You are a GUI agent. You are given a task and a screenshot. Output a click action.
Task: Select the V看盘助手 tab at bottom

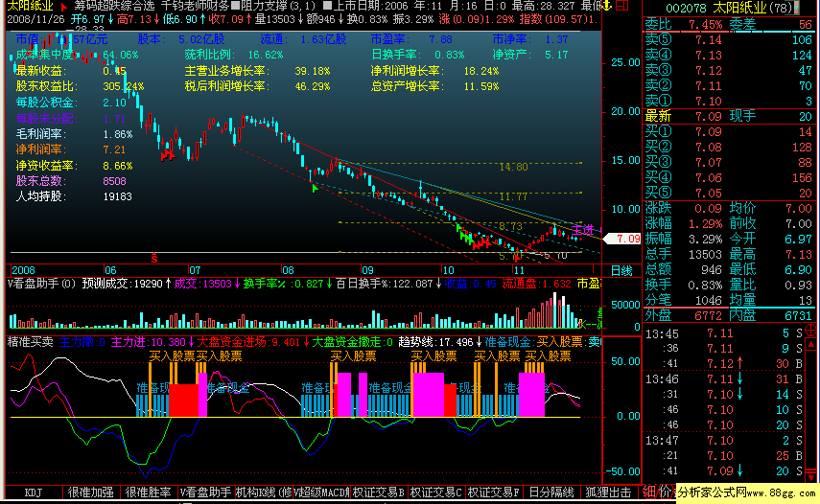pyautogui.click(x=205, y=493)
